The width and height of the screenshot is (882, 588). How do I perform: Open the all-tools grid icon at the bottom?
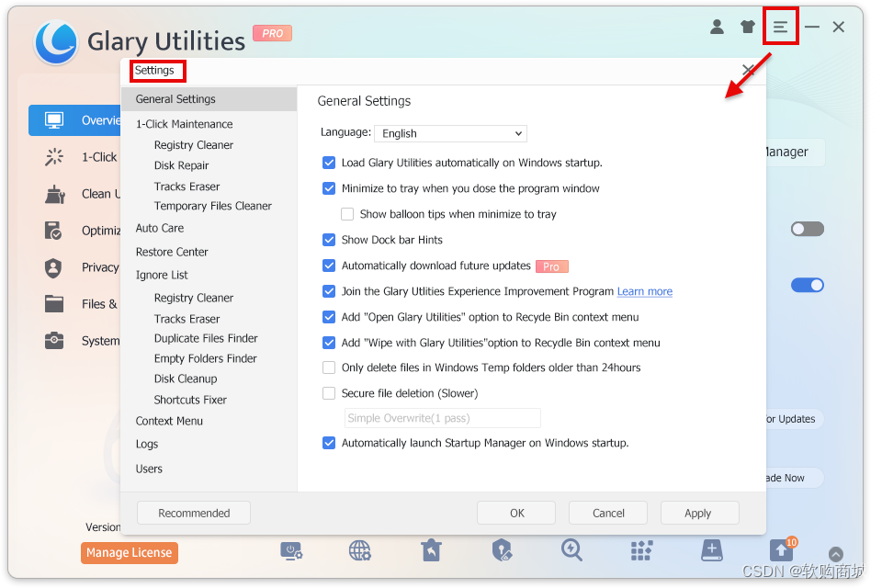point(641,549)
